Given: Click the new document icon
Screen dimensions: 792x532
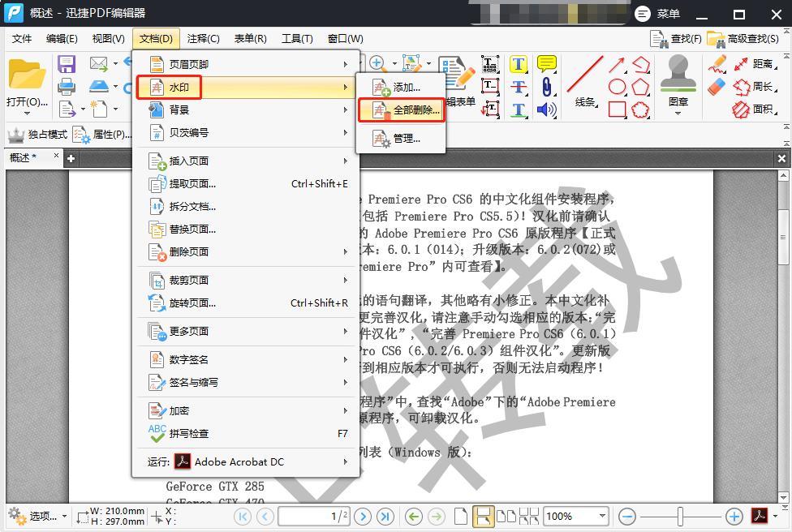Looking at the screenshot, I should 98,109.
